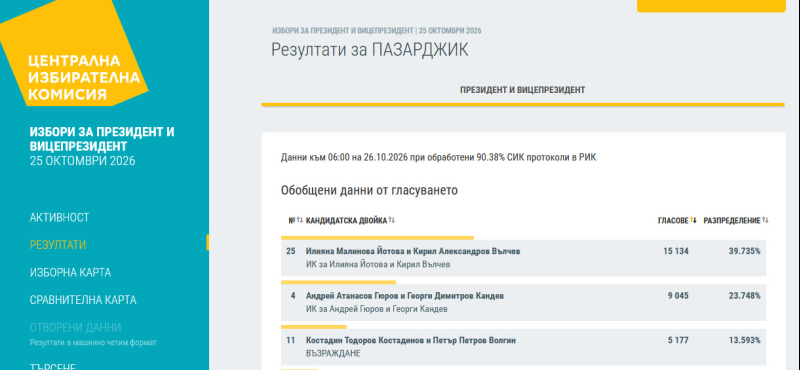Click breadcrumb Избори за президент и вицепрезидент
This screenshot has height=370, width=800.
pos(343,31)
